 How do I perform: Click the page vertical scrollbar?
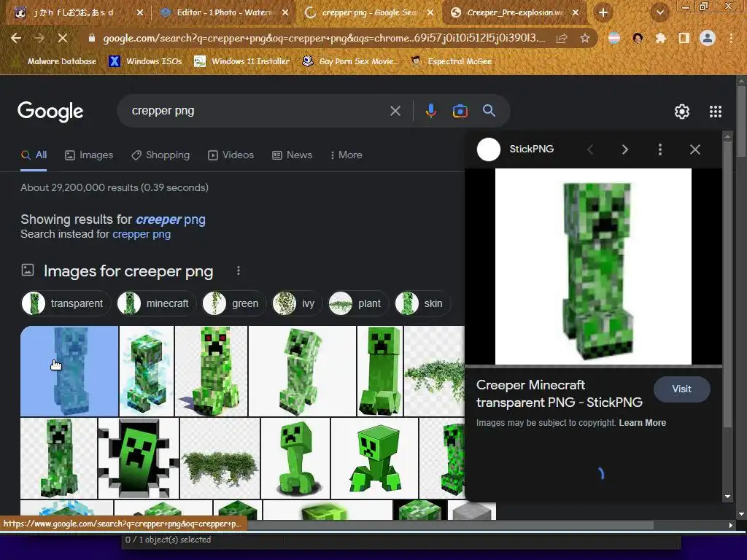pyautogui.click(x=741, y=122)
